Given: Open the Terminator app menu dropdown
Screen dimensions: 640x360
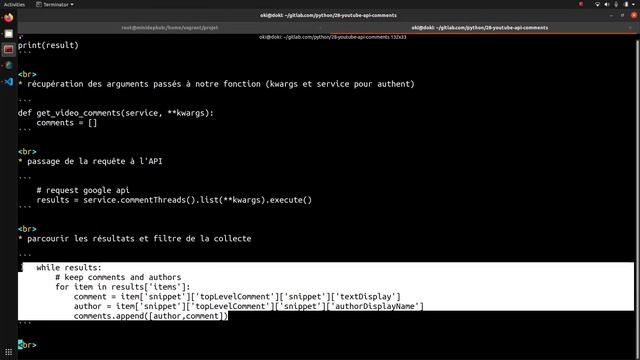Looking at the screenshot, I should (x=55, y=4).
